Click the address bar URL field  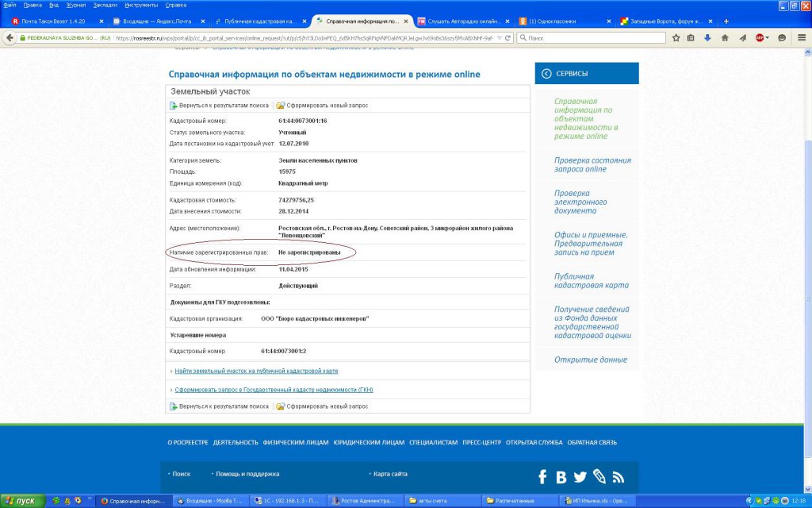(x=304, y=38)
